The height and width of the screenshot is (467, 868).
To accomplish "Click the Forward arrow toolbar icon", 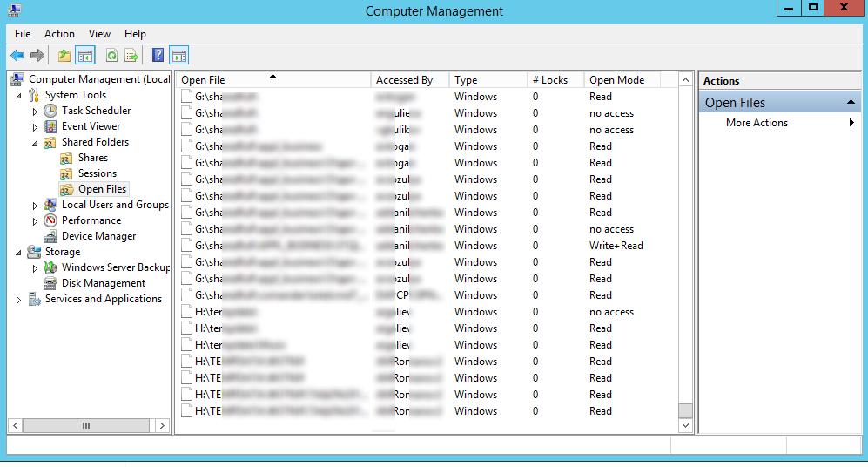I will [37, 56].
